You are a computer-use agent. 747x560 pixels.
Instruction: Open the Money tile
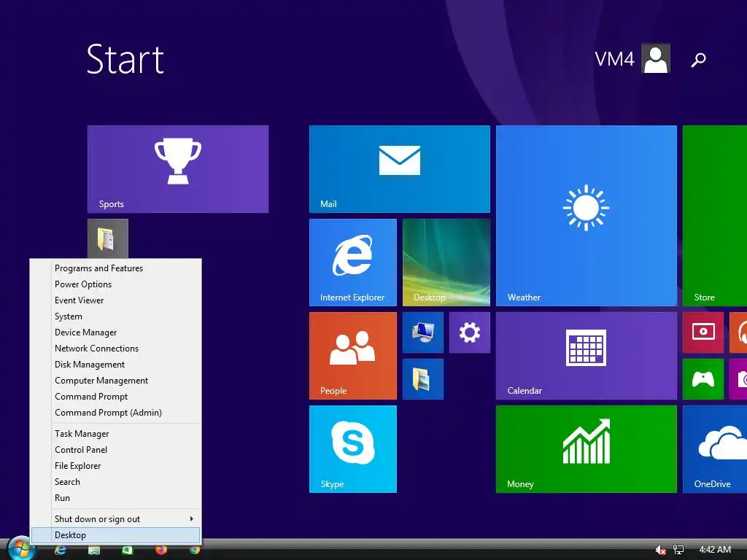(586, 449)
